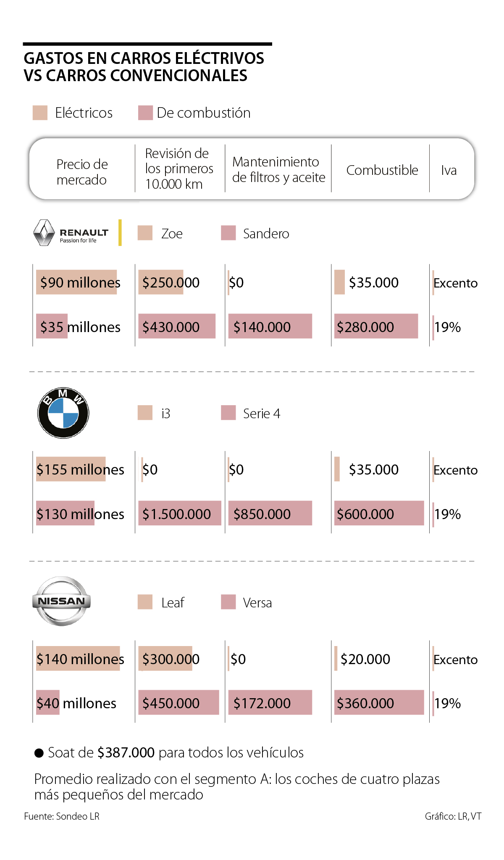
Task: Click the De combustión legend color square
Action: (x=145, y=113)
